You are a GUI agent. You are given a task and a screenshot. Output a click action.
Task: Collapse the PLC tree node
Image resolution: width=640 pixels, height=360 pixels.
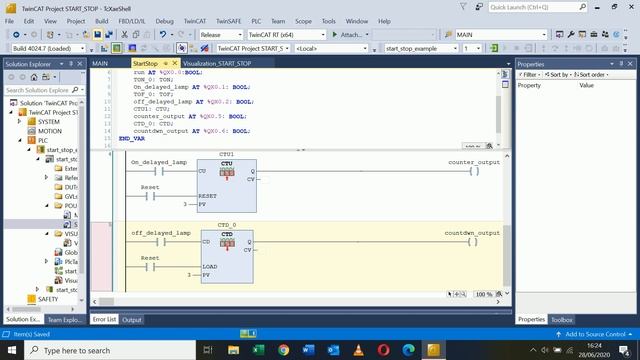click(x=20, y=140)
